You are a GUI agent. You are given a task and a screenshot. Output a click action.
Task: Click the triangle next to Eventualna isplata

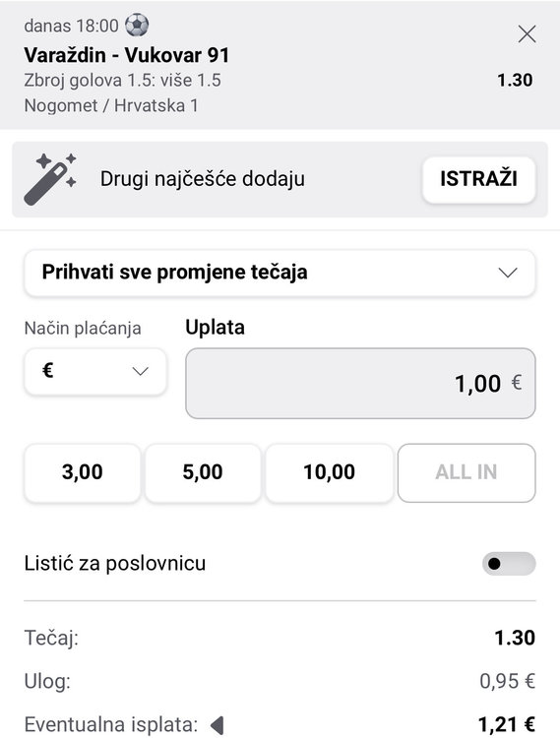tap(217, 725)
